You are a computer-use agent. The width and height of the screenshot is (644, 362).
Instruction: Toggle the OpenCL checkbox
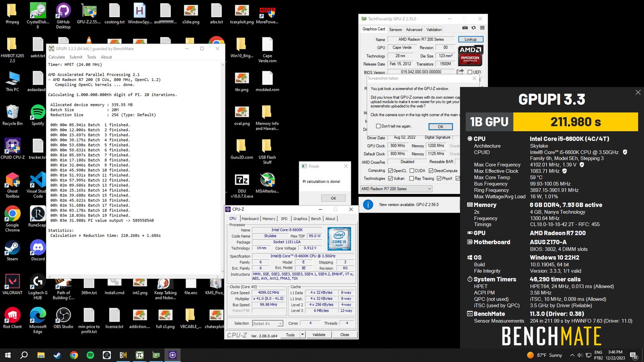coord(390,171)
